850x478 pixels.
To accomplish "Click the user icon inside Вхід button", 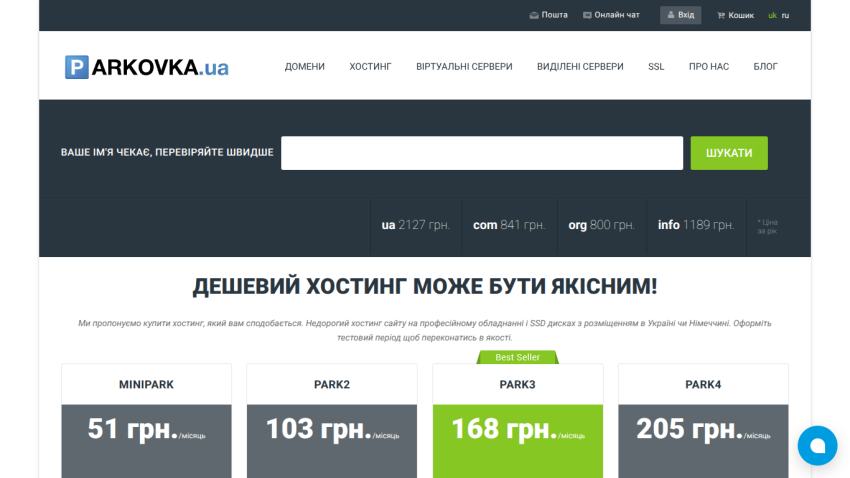I will click(671, 15).
